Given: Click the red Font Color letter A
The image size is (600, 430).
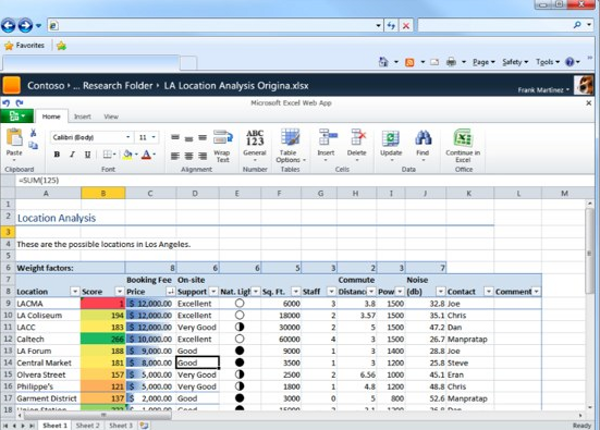Looking at the screenshot, I should pyautogui.click(x=146, y=155).
